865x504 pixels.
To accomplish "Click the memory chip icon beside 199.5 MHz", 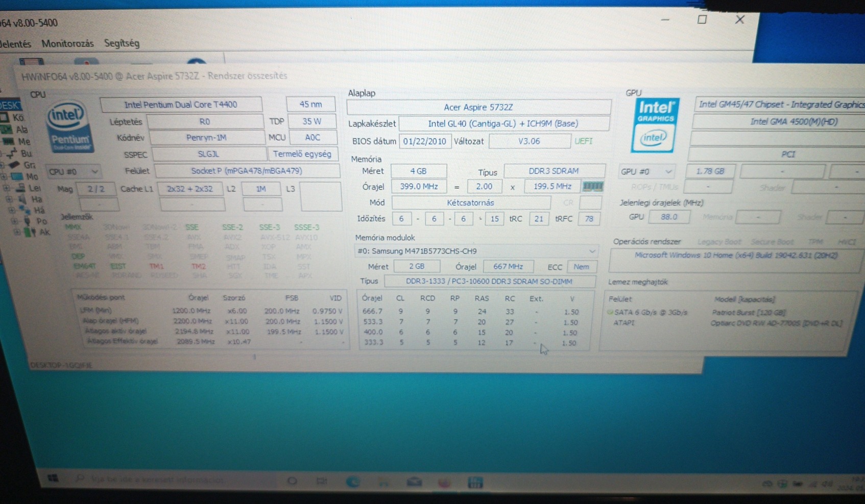I will pyautogui.click(x=592, y=187).
